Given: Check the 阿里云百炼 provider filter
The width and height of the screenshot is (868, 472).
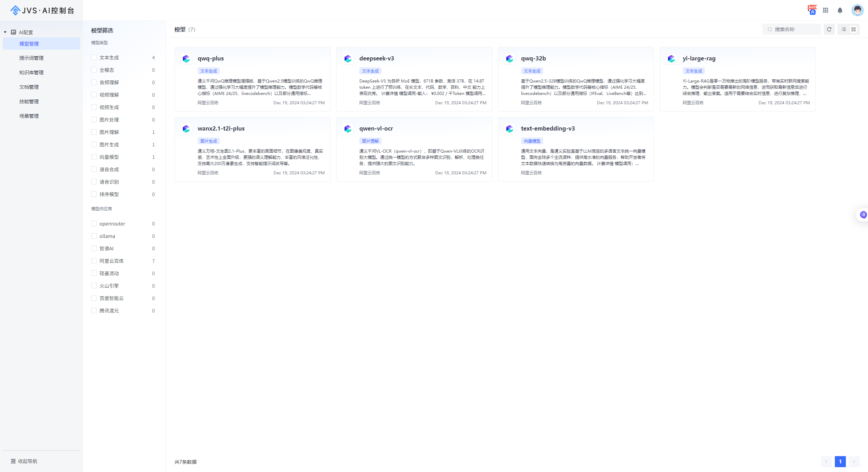Looking at the screenshot, I should coord(94,261).
